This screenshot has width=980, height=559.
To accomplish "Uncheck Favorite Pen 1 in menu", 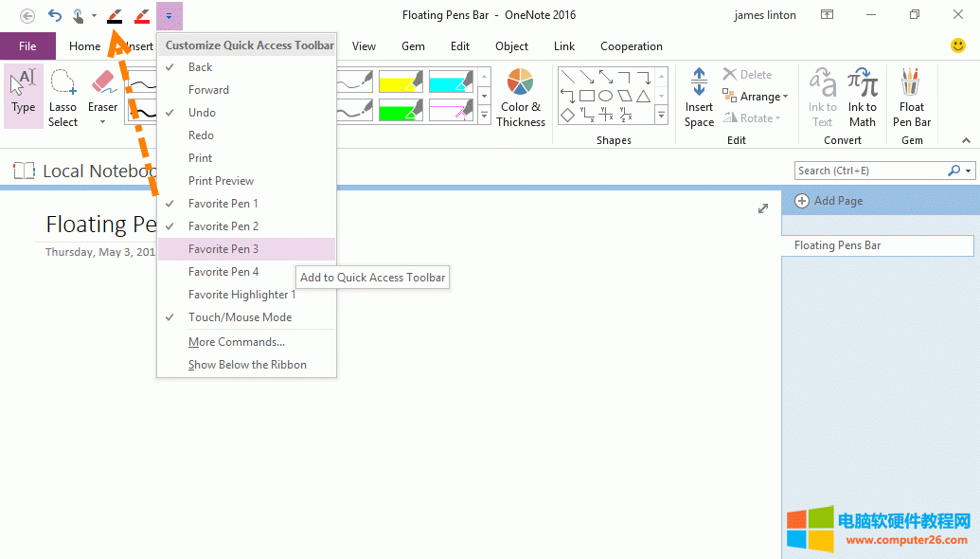I will pos(223,204).
